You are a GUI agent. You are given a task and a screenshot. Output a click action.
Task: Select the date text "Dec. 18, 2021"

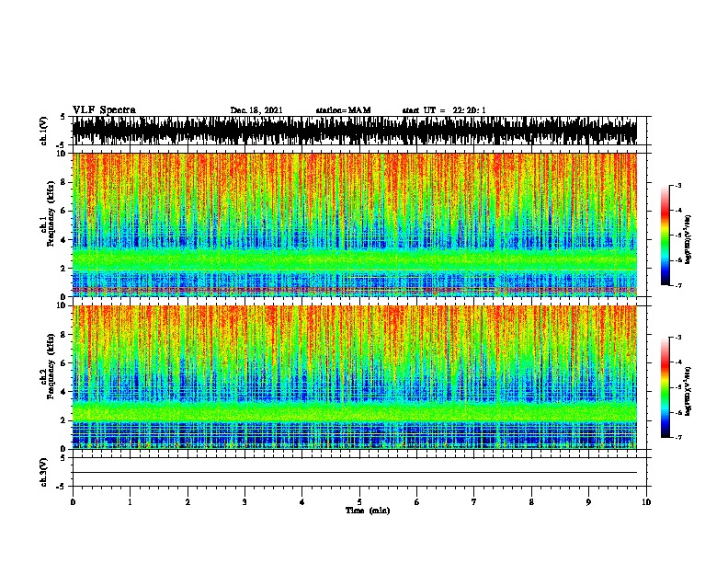click(x=256, y=110)
